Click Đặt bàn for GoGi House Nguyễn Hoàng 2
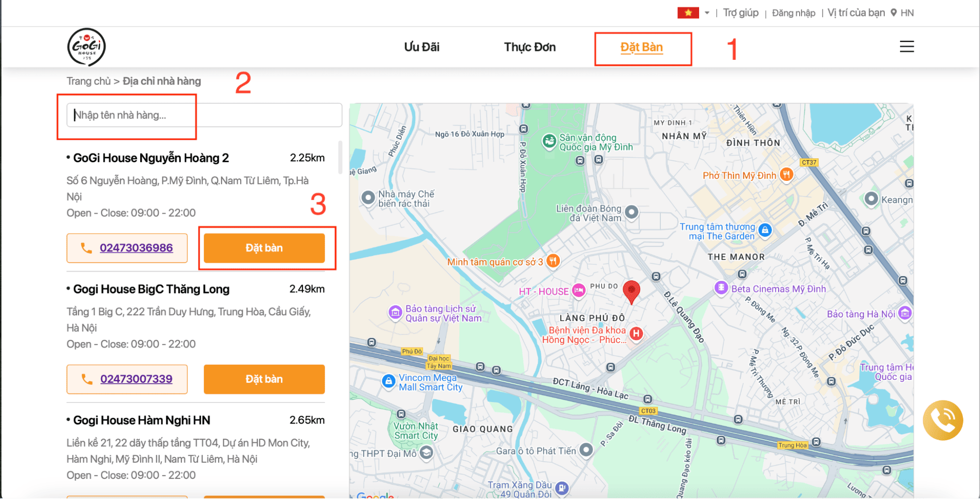 pos(264,248)
